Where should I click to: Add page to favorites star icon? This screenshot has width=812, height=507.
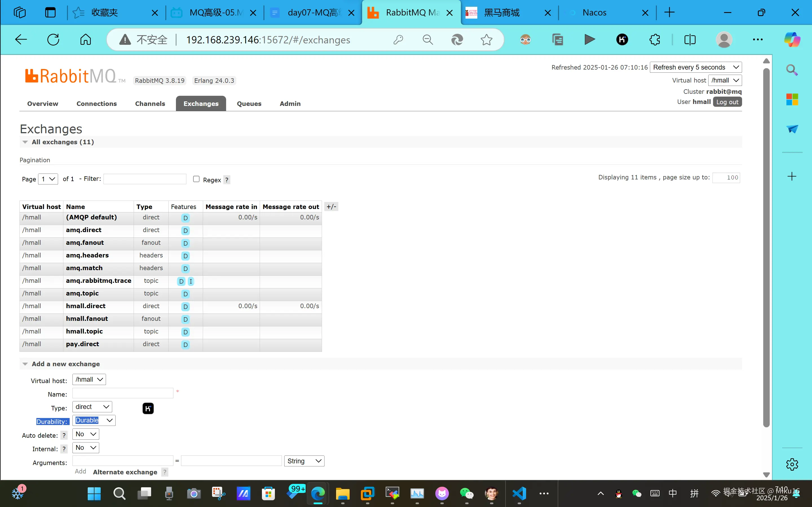pyautogui.click(x=486, y=39)
